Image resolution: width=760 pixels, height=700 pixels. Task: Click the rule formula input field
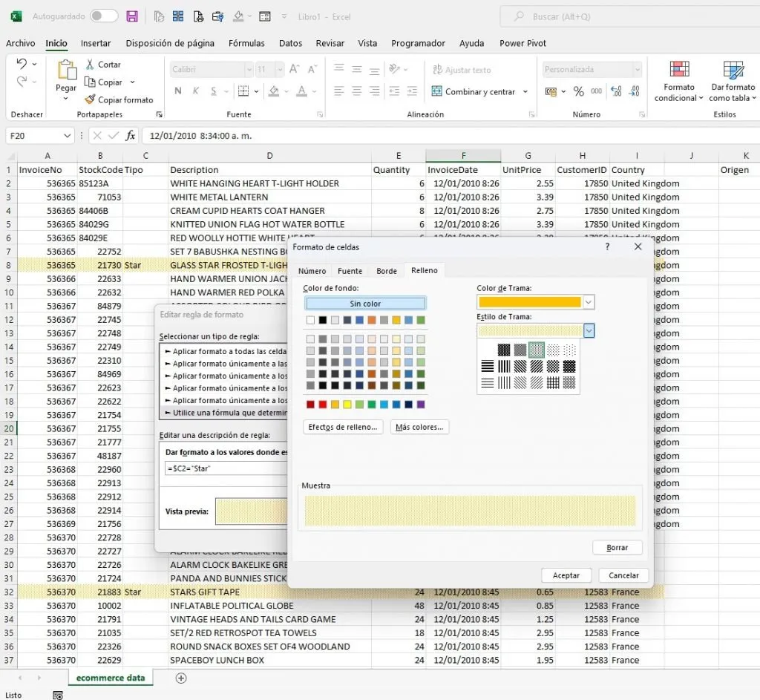(226, 468)
